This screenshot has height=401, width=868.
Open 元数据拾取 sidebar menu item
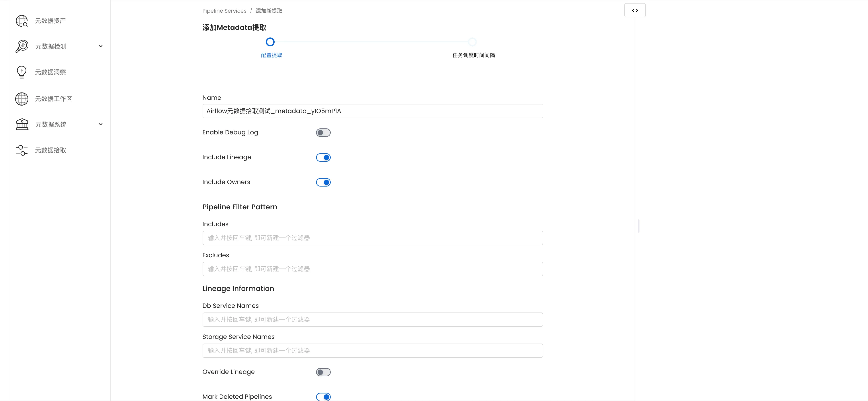click(x=51, y=150)
